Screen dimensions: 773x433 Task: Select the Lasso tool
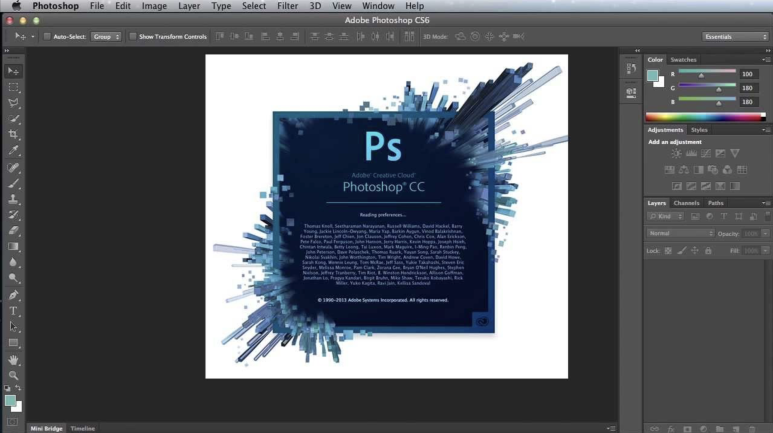[x=13, y=103]
